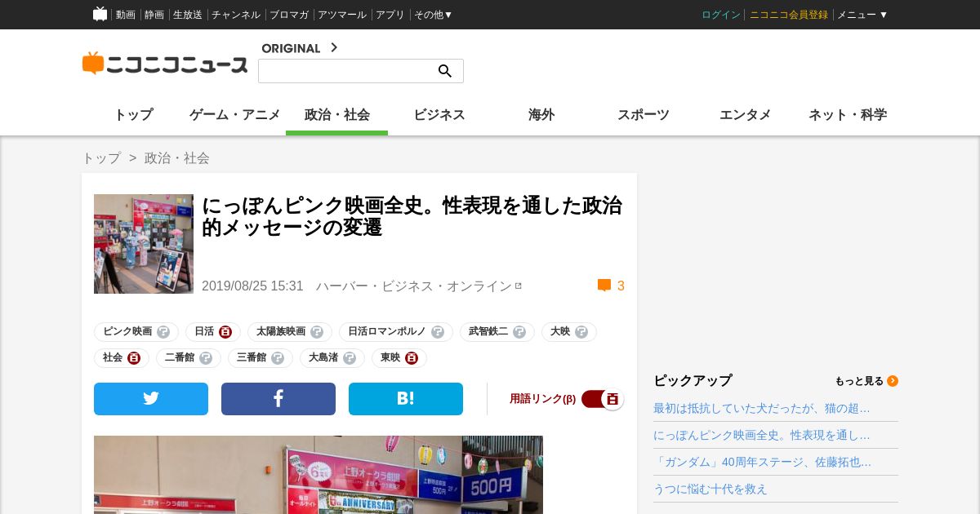The image size is (980, 514).
Task: Click 政治・社会 in the breadcrumb
Action: (177, 158)
